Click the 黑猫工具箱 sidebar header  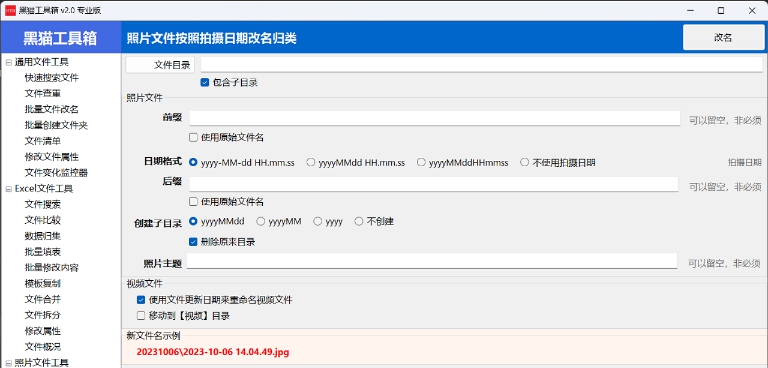click(x=60, y=38)
